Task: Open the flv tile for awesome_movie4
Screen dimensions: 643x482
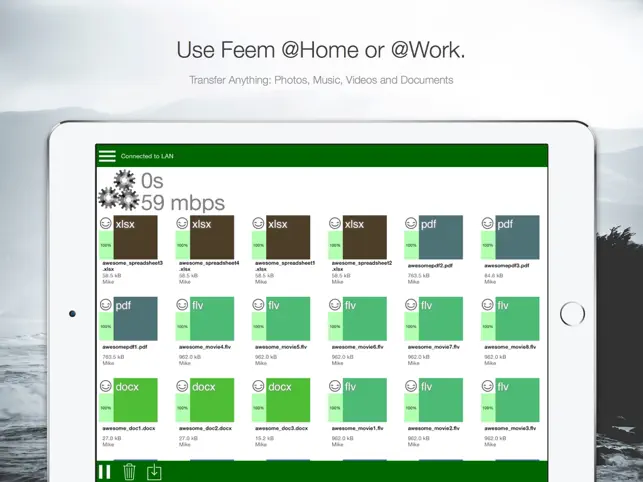Action: [212, 318]
